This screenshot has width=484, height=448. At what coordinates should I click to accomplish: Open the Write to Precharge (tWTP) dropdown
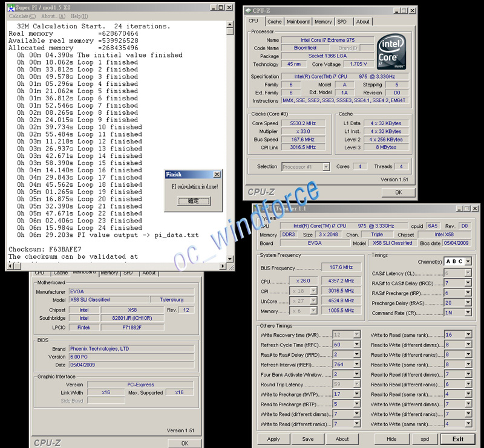(357, 394)
